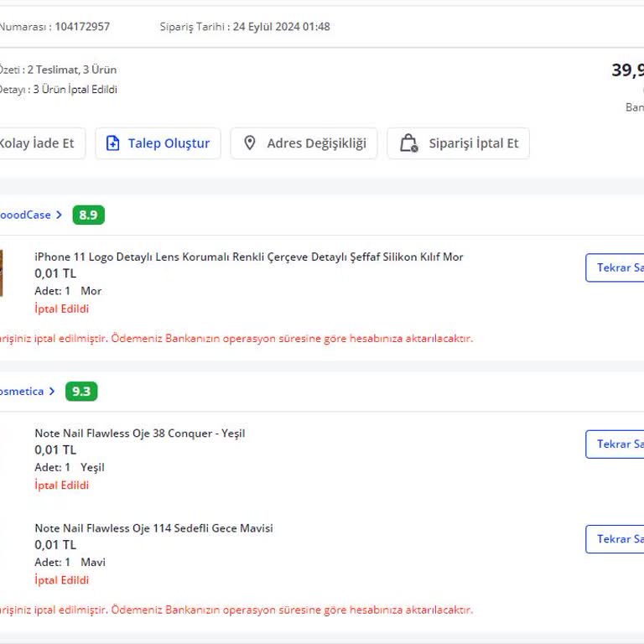
Task: Click the Adet: 1 Mavi quantity line
Action: tap(70, 563)
